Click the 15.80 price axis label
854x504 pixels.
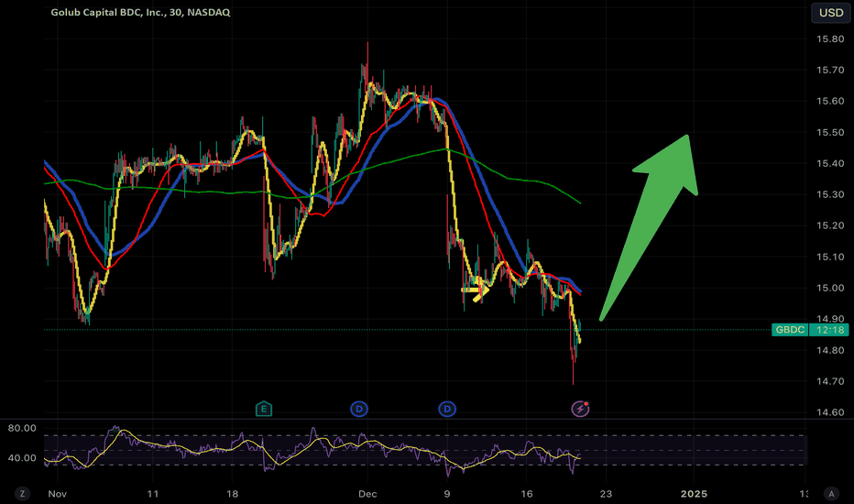click(x=830, y=39)
